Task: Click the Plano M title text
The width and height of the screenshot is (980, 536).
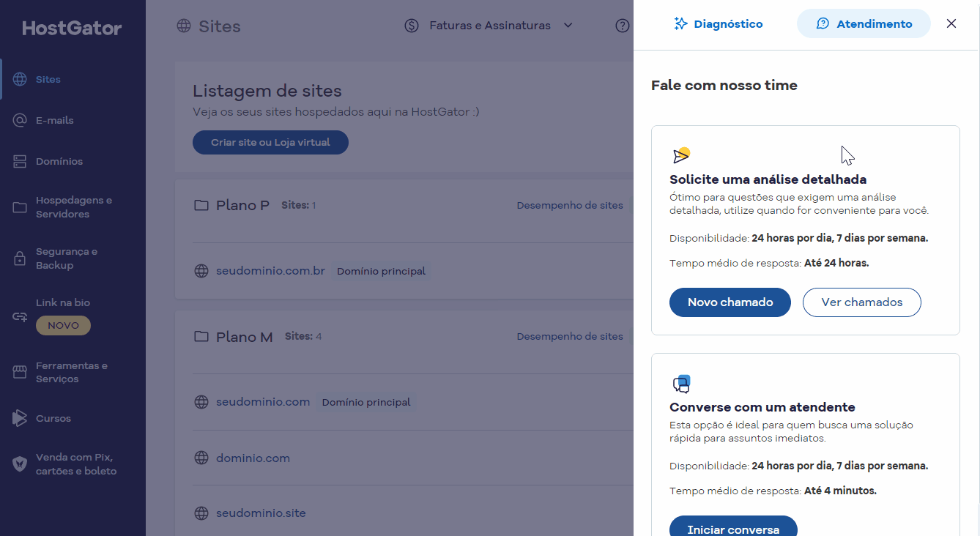Action: (245, 337)
